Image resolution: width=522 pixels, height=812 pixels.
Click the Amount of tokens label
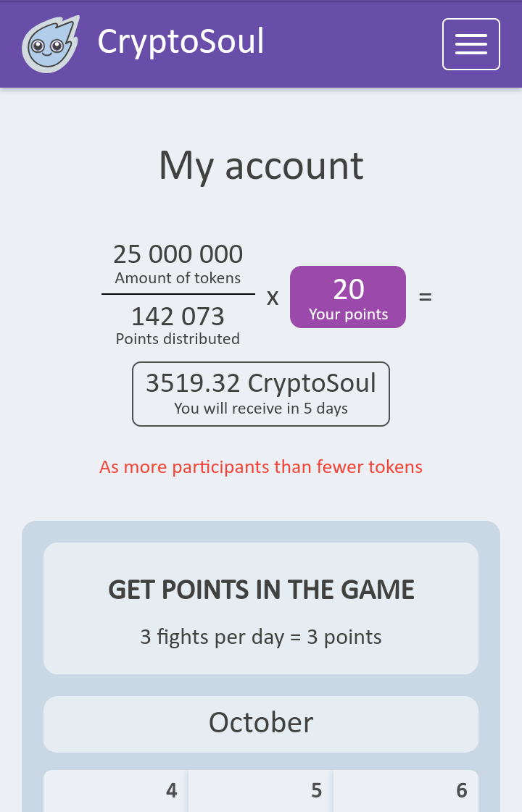click(x=178, y=278)
